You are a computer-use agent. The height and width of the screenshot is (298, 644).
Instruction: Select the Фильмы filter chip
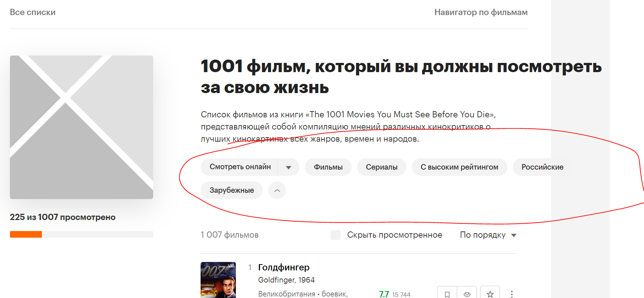[328, 167]
